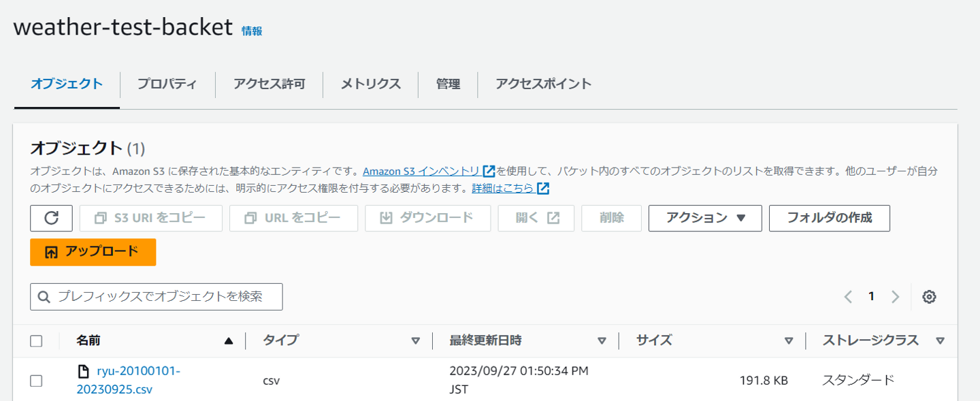Sort by タイプ column arrow
Image resolution: width=980 pixels, height=401 pixels.
click(415, 341)
